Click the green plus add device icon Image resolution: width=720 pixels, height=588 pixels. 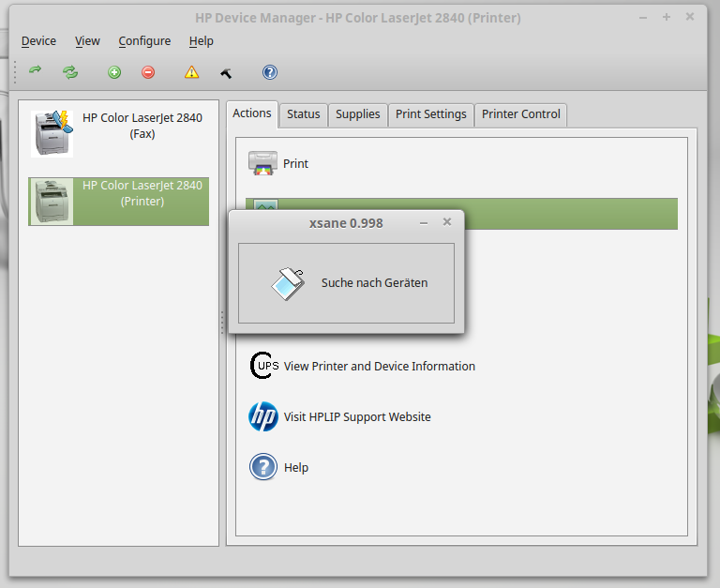coord(114,72)
